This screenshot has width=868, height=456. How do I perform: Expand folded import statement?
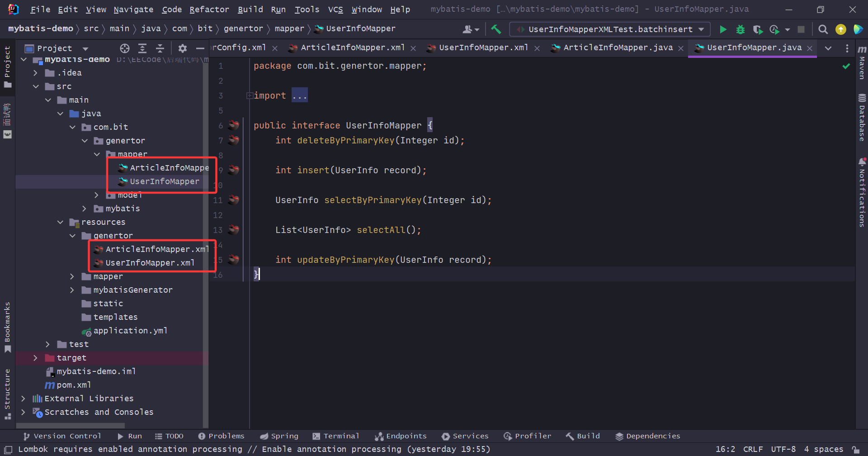(x=249, y=95)
